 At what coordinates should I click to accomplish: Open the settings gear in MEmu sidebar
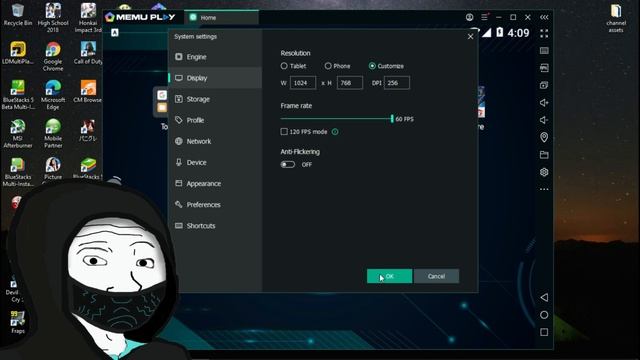pos(544,172)
